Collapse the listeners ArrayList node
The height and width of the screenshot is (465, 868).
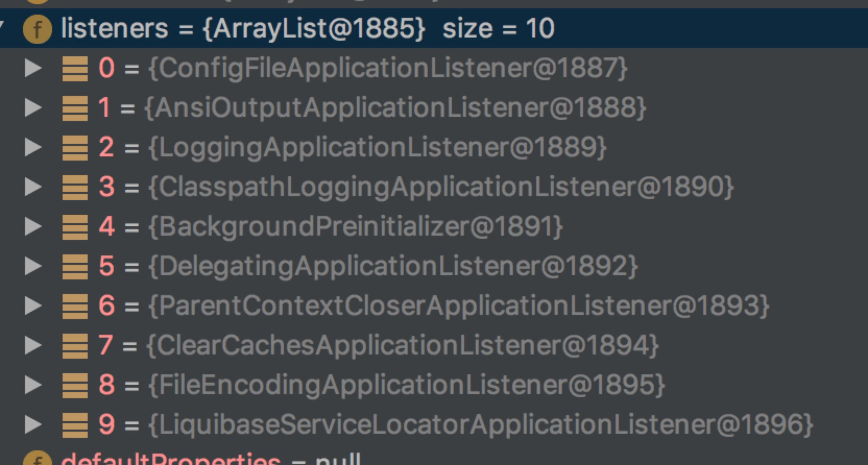click(3, 25)
